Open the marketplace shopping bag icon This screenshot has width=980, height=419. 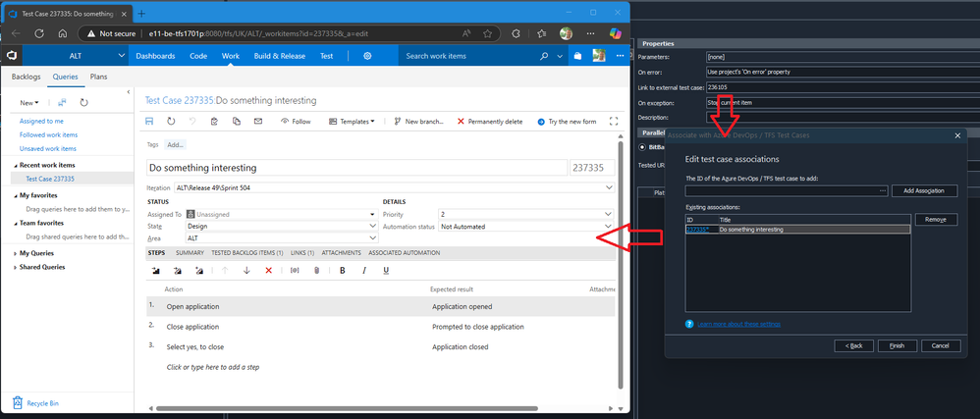578,56
